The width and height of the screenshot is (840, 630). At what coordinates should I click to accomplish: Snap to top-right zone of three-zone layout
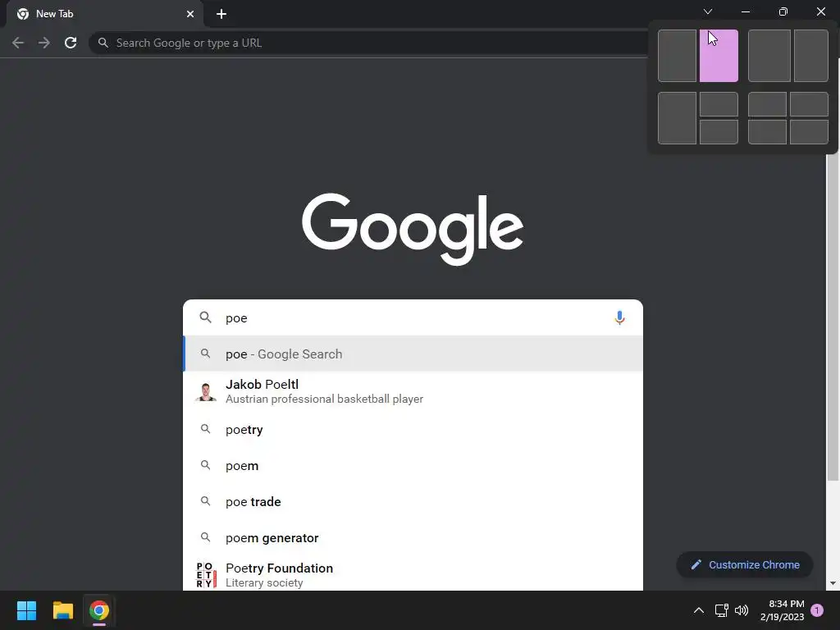(719, 104)
